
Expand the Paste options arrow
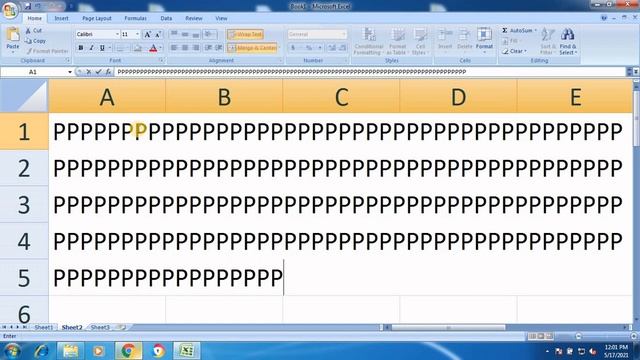pos(13,51)
